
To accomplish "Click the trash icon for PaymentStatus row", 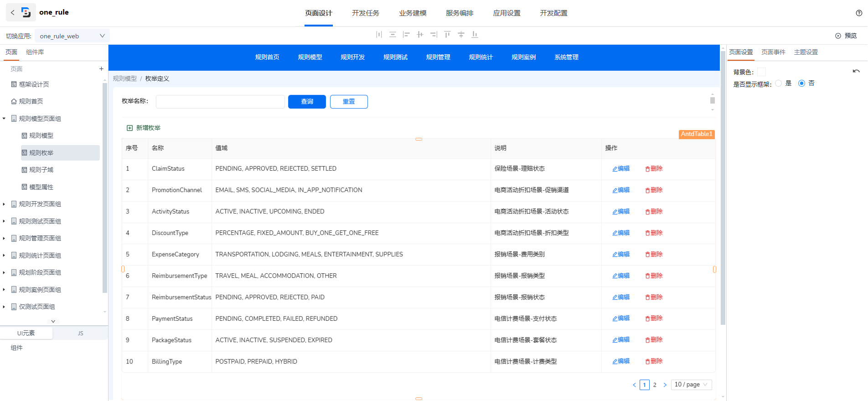I will 647,319.
